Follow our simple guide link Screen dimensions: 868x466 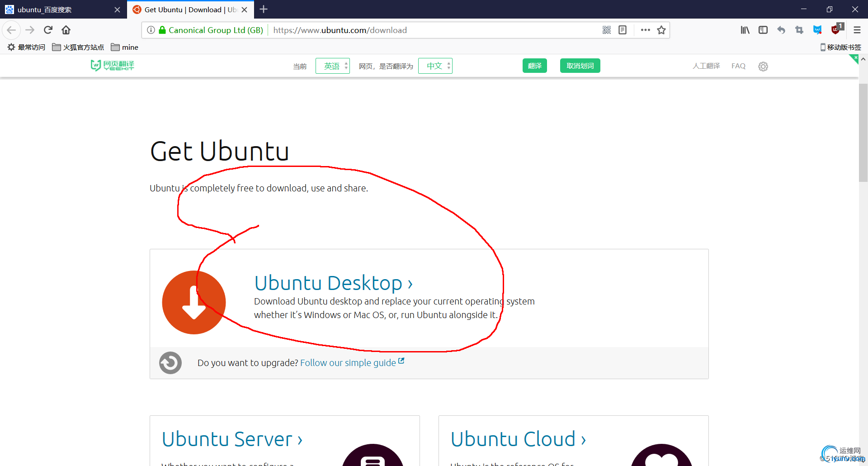coord(352,363)
